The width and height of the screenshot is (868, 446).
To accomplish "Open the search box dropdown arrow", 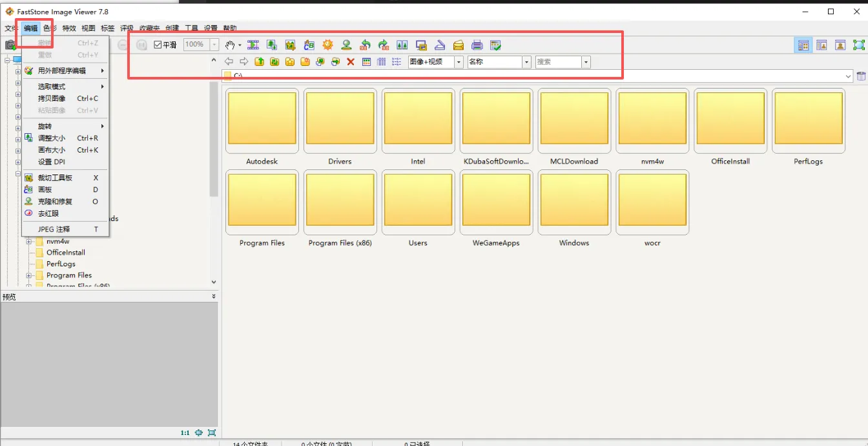I will tap(586, 62).
